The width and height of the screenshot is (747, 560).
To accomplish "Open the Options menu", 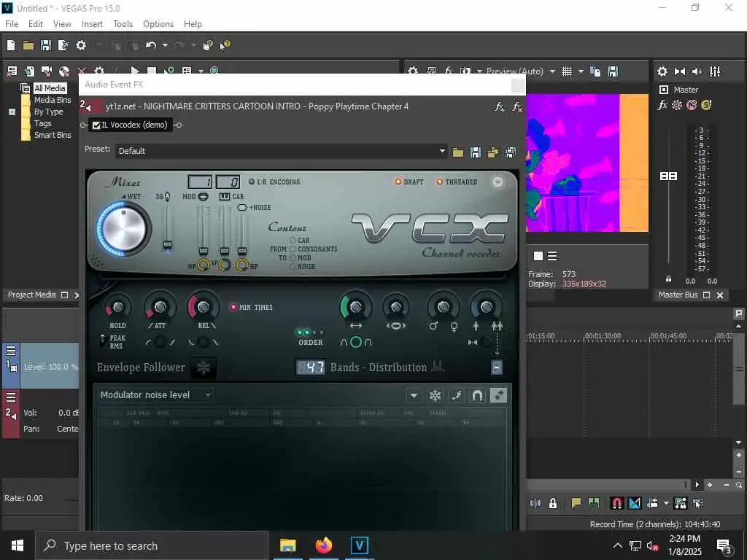I will (158, 24).
